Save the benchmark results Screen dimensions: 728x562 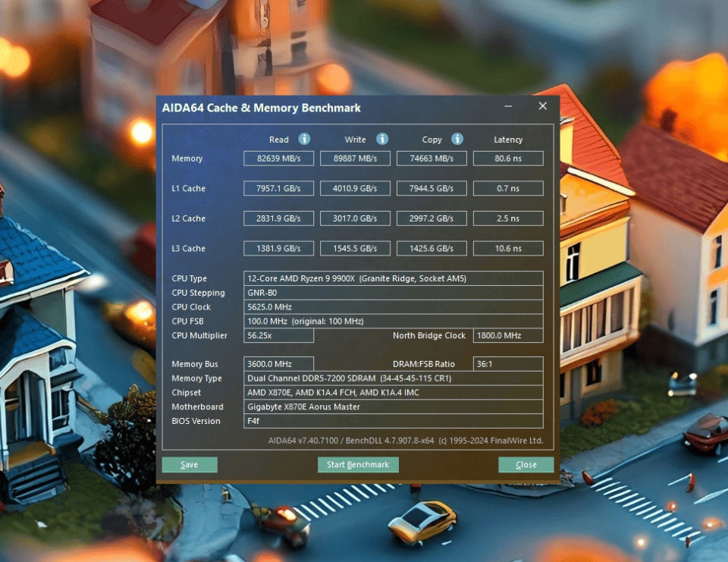(x=190, y=464)
